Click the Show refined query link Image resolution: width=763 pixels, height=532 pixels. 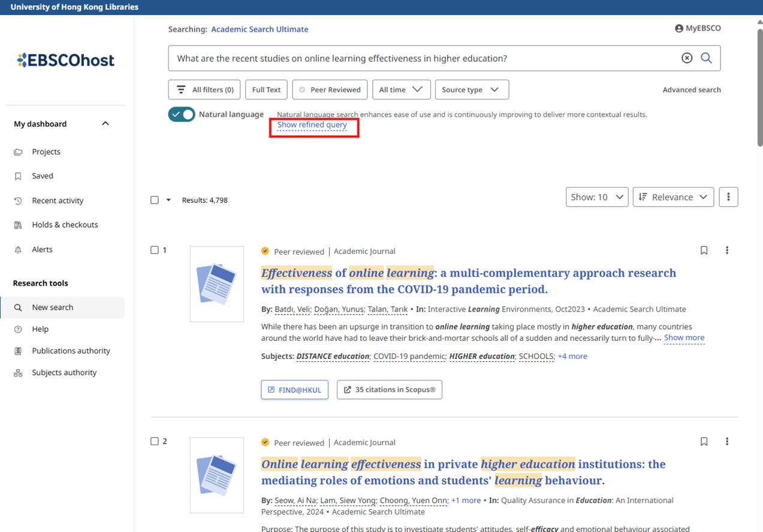tap(312, 125)
